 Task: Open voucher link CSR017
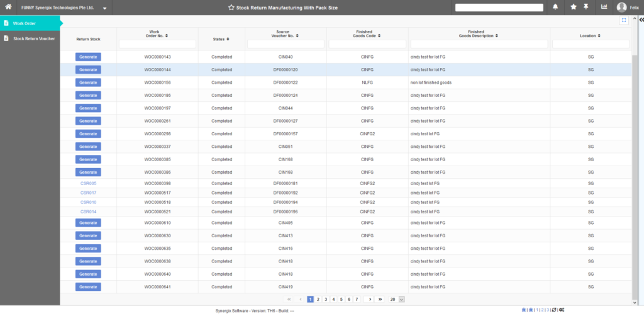(88, 193)
